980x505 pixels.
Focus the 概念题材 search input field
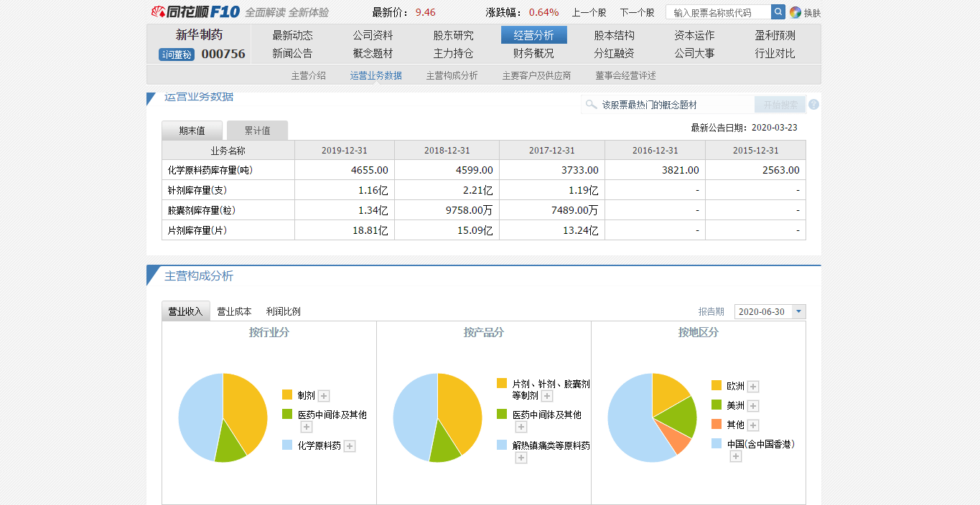(668, 105)
